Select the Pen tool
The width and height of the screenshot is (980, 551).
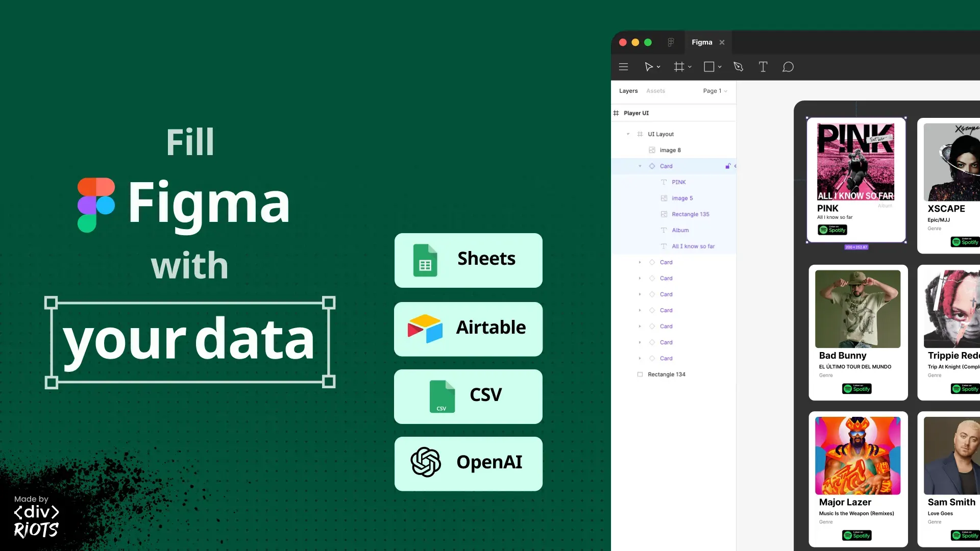coord(738,67)
